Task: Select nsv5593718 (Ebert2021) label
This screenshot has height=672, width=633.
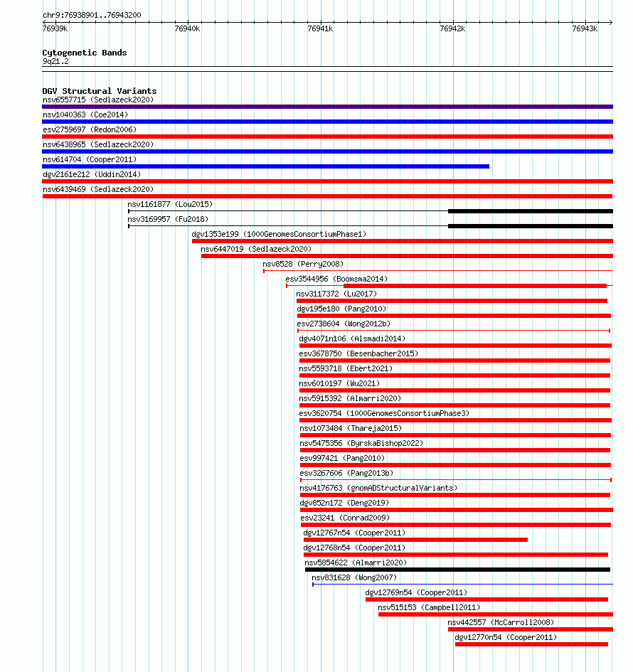Action: pos(346,369)
